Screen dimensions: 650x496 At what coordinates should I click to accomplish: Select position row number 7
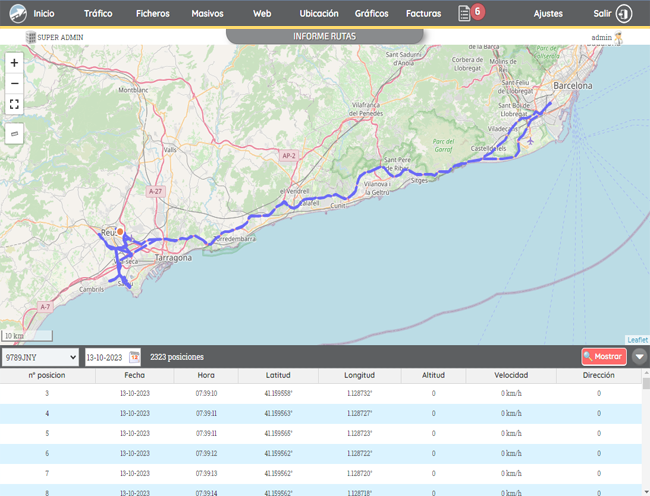click(321, 473)
